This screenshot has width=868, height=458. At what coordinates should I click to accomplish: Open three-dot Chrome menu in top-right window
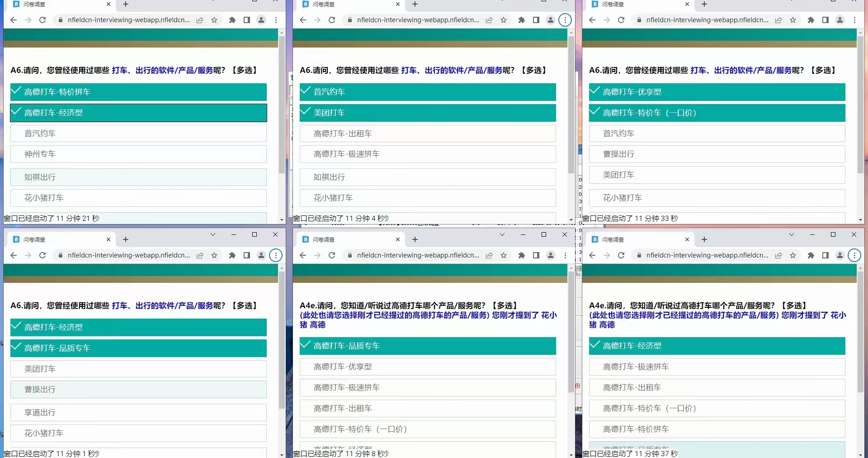point(854,20)
